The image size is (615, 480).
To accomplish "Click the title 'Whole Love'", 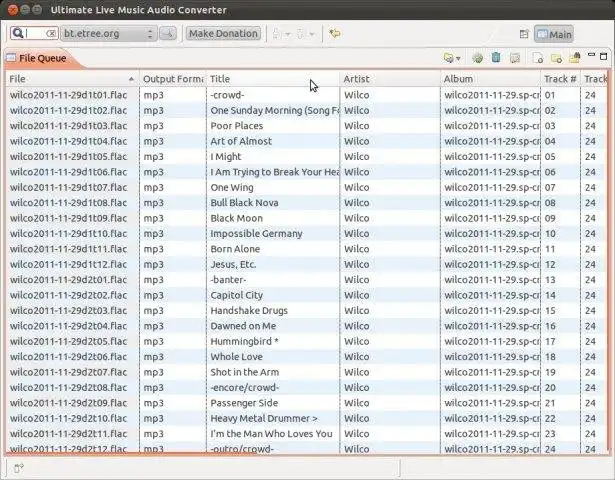I will point(237,357).
